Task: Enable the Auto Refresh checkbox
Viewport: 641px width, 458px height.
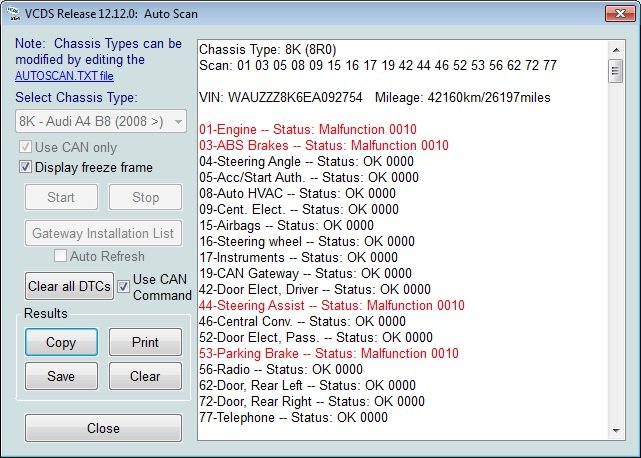Action: (x=61, y=256)
